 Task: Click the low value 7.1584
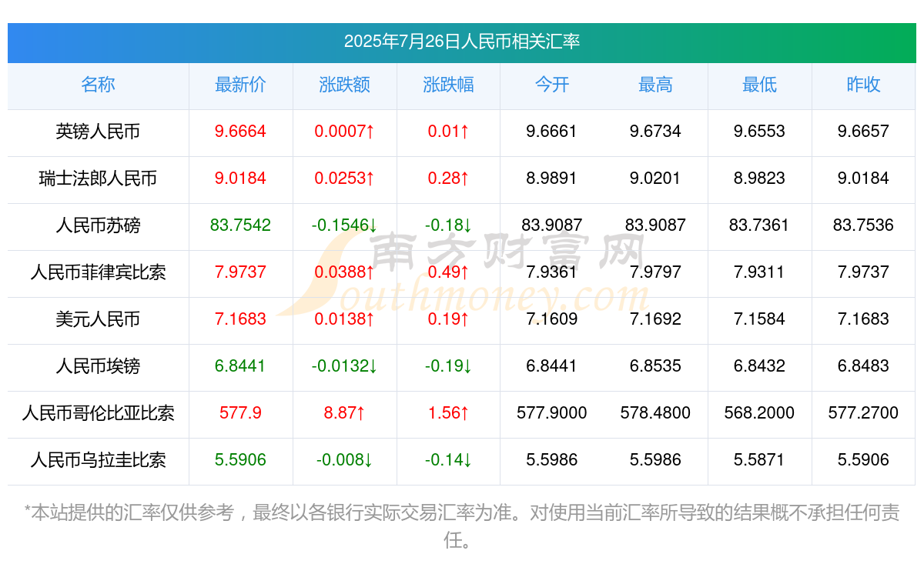coord(760,319)
